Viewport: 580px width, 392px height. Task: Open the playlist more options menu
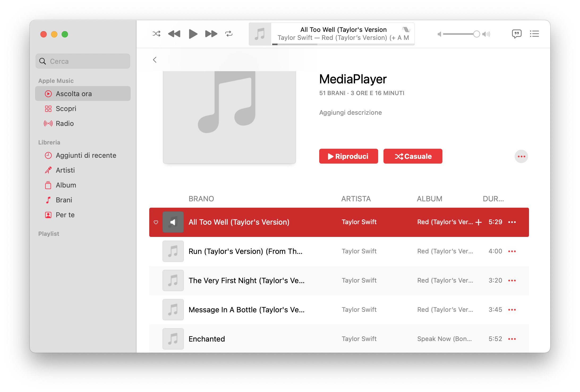pyautogui.click(x=521, y=156)
